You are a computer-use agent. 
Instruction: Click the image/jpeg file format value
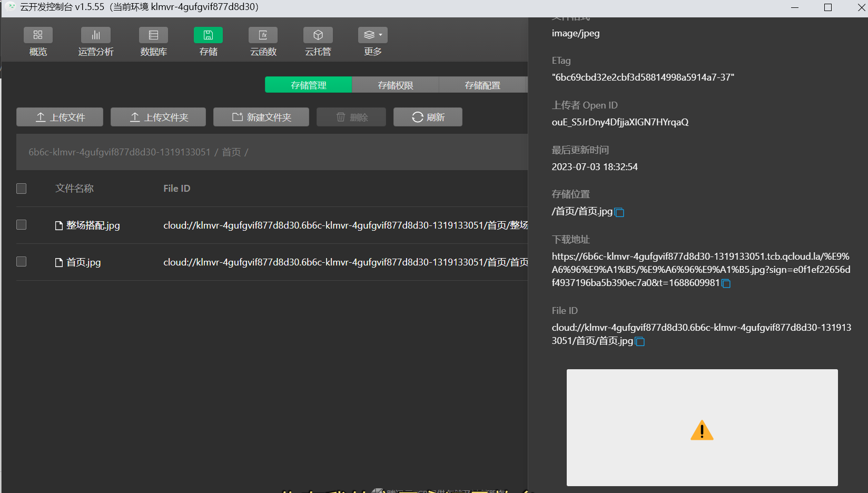coord(576,33)
